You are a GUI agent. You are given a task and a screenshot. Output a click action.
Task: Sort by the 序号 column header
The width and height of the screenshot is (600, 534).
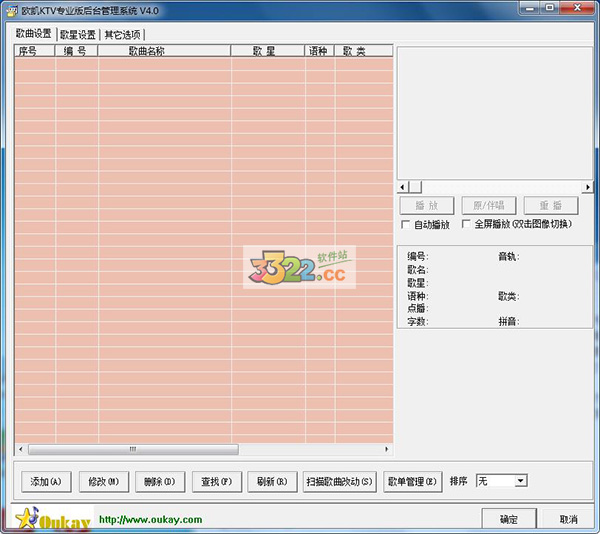(34, 51)
